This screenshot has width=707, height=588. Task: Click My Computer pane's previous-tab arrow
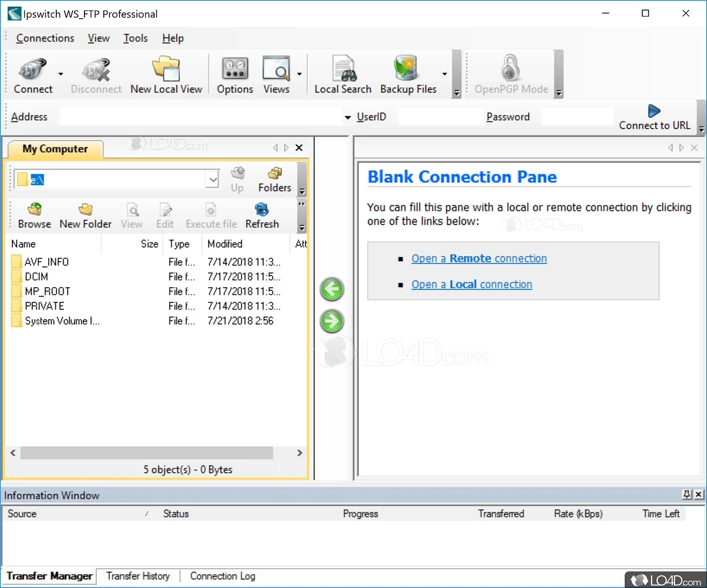click(275, 147)
